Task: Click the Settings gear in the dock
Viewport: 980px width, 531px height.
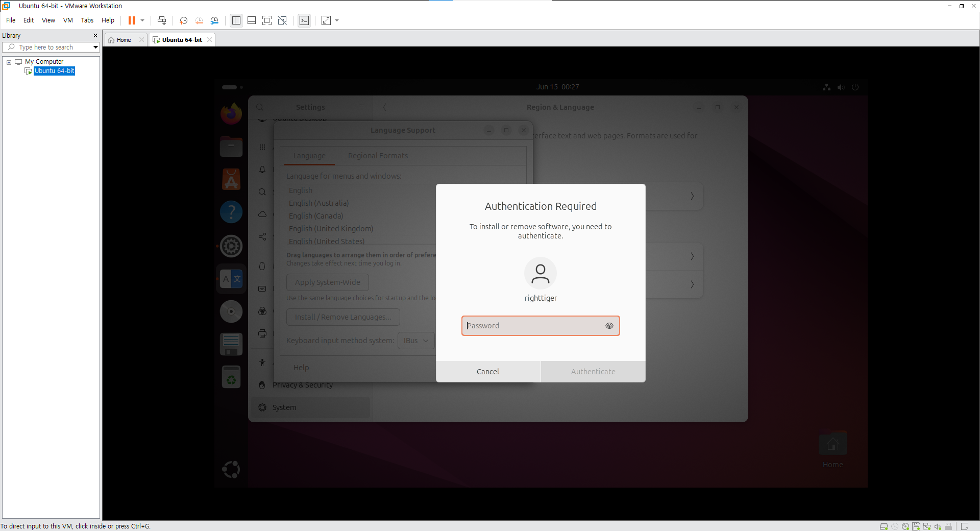Action: pos(231,246)
